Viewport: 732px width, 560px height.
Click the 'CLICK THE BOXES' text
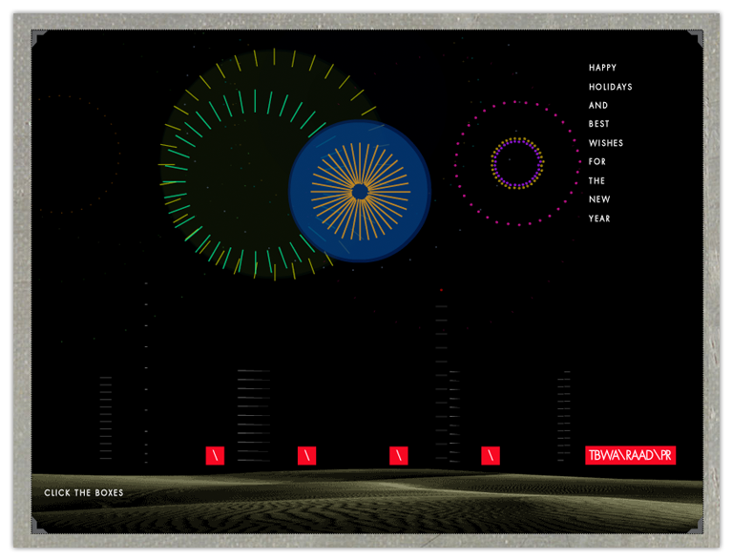click(x=84, y=493)
